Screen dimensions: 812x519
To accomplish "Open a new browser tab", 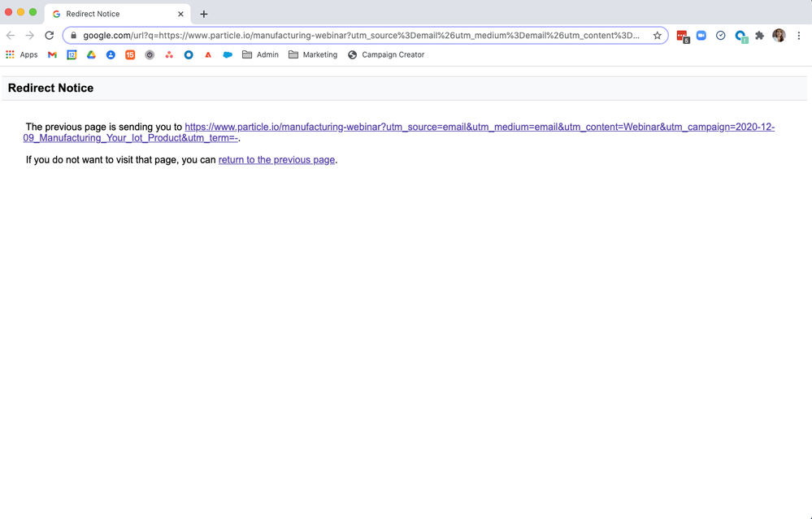I will 204,14.
